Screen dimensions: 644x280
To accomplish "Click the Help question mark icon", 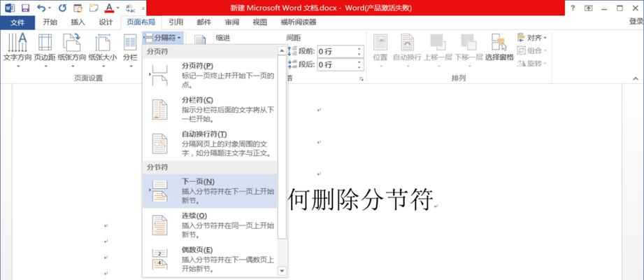I will (573, 8).
